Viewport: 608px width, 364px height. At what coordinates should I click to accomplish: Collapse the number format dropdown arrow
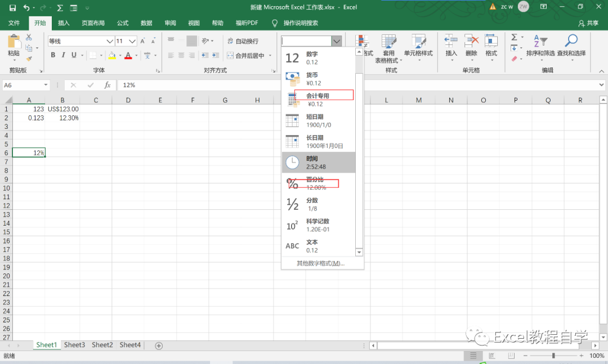pyautogui.click(x=337, y=41)
